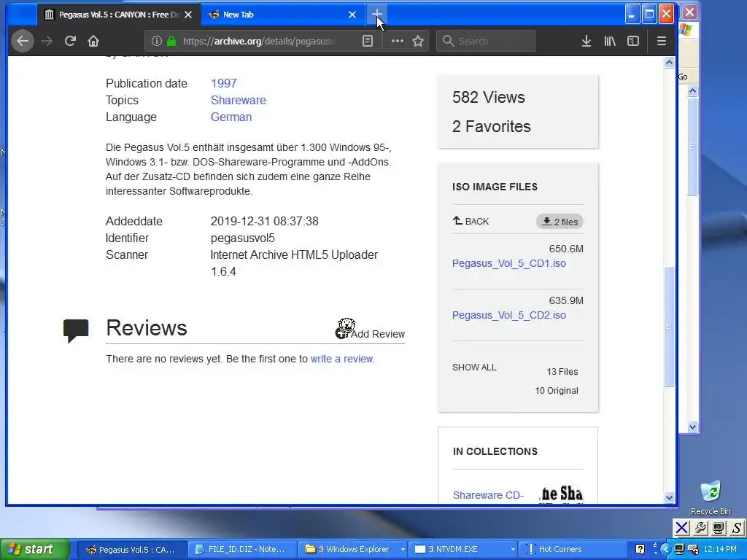The height and width of the screenshot is (560, 747).
Task: Click the 582 Views statistic
Action: pos(488,97)
